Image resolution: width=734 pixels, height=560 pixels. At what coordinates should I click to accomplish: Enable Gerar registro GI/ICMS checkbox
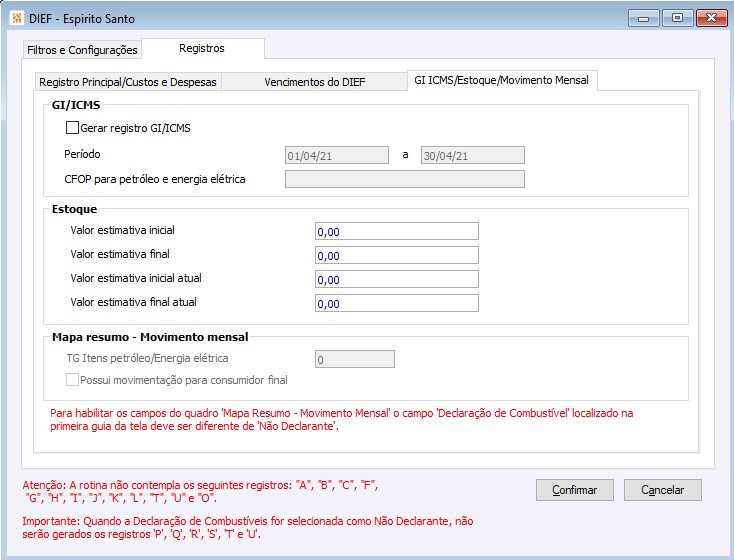pos(72,128)
